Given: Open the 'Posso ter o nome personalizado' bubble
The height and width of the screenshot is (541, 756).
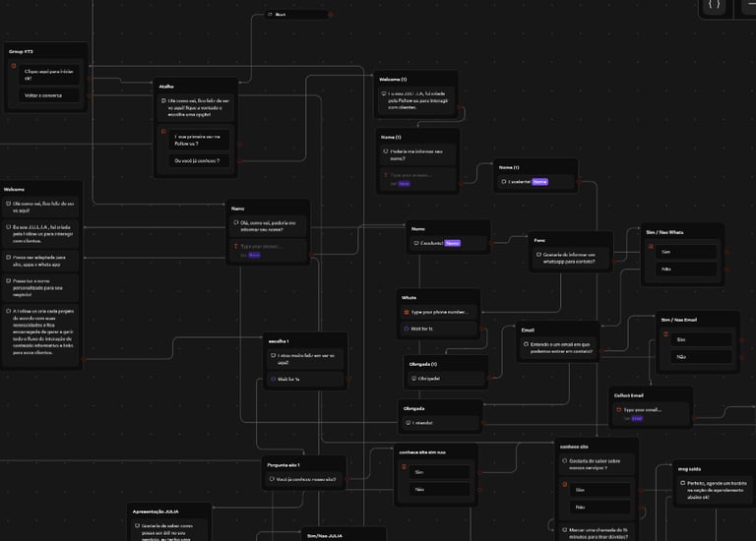Looking at the screenshot, I should [x=40, y=287].
